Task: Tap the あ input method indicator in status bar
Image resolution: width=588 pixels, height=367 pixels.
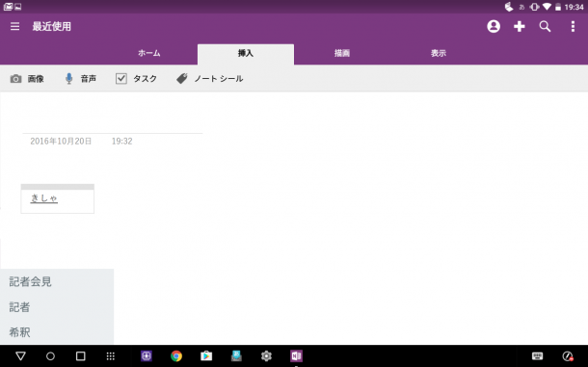Action: pyautogui.click(x=521, y=7)
